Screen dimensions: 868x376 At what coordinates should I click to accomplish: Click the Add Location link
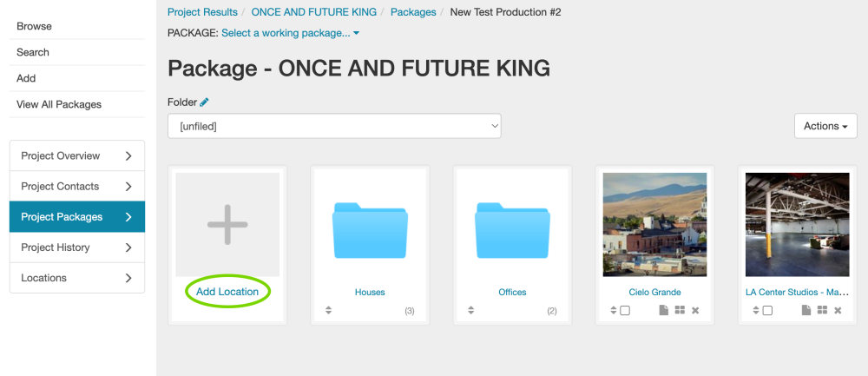click(x=227, y=292)
